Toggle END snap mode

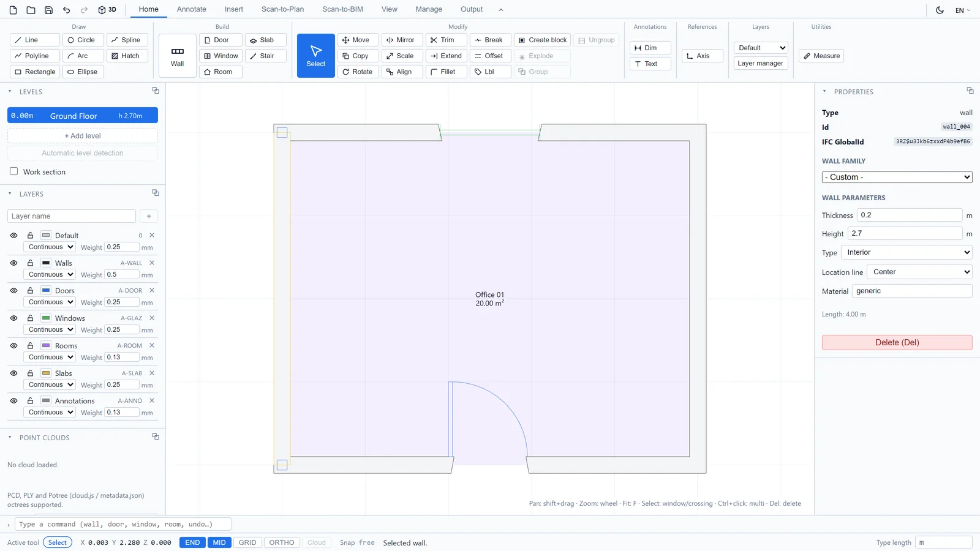pos(192,542)
